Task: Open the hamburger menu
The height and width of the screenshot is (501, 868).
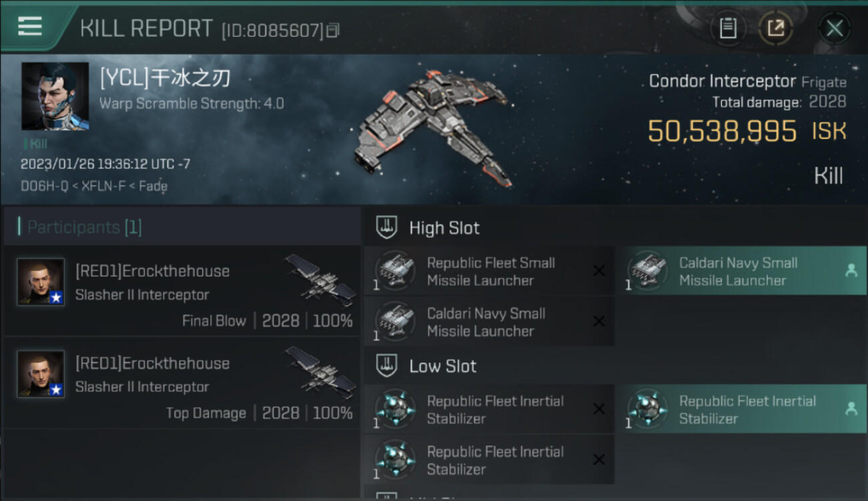Action: pos(30,26)
